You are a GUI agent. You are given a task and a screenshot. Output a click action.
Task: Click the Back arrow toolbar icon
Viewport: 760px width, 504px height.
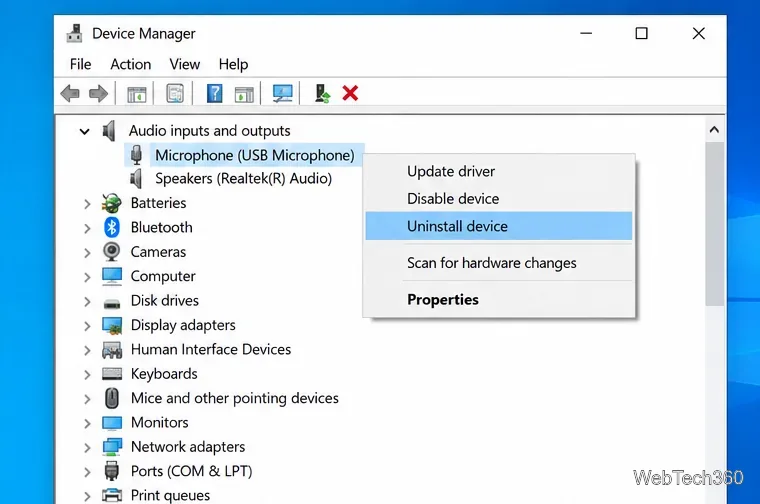coord(70,94)
